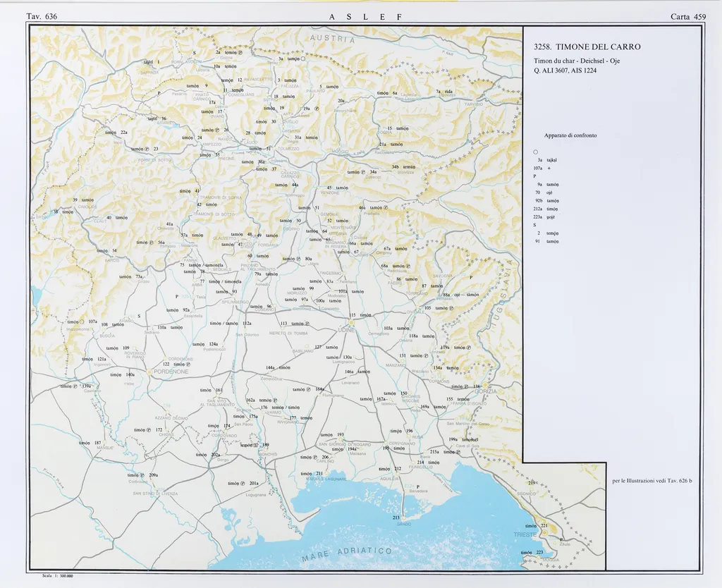The image size is (722, 588).
Task: Click the ASLEF header text
Action: point(365,16)
